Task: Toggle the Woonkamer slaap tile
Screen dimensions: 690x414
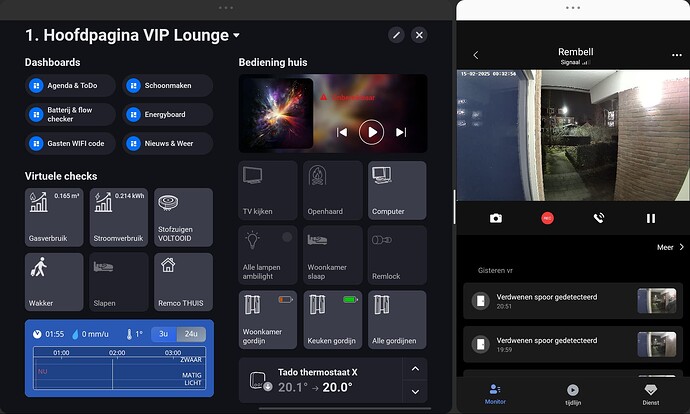Action: (333, 255)
